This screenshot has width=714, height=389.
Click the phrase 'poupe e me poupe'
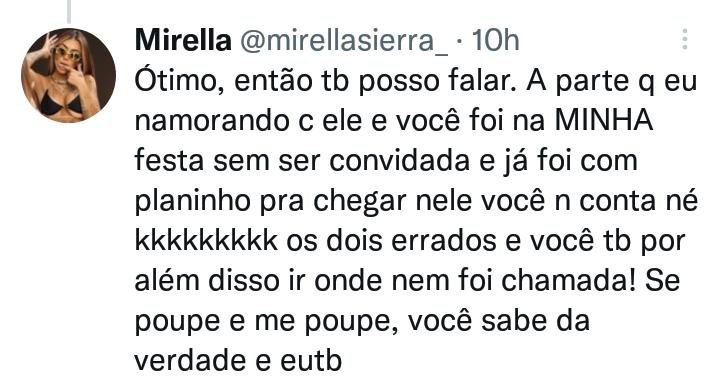(263, 323)
